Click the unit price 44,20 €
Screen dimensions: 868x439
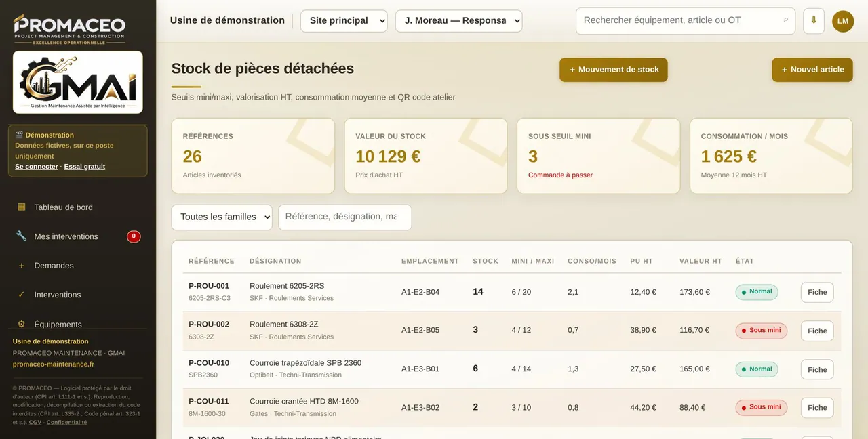(643, 407)
